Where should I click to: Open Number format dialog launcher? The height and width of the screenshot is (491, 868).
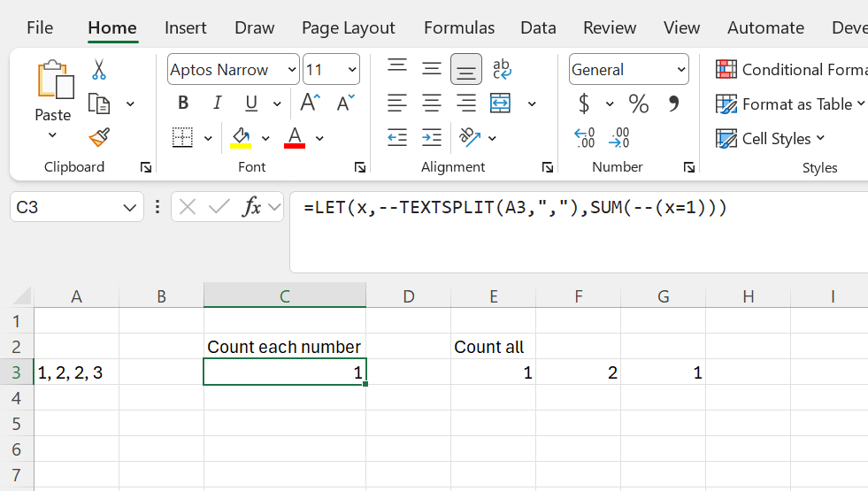click(688, 167)
